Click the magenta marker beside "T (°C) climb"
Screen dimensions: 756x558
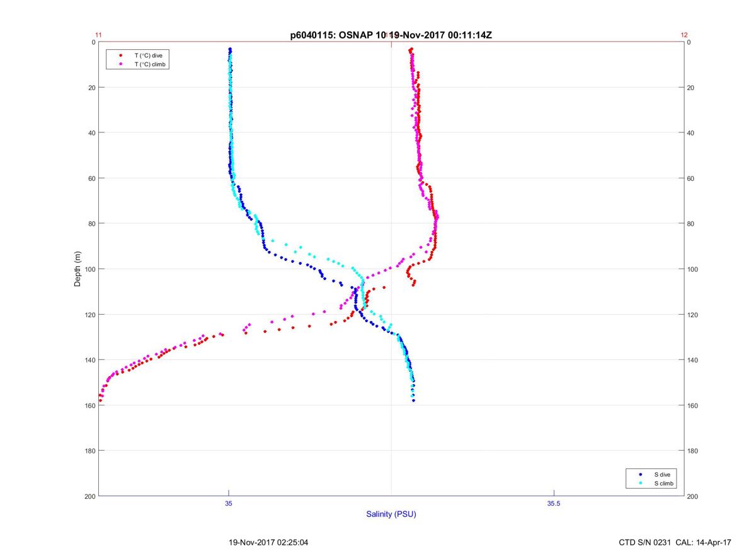tap(120, 64)
